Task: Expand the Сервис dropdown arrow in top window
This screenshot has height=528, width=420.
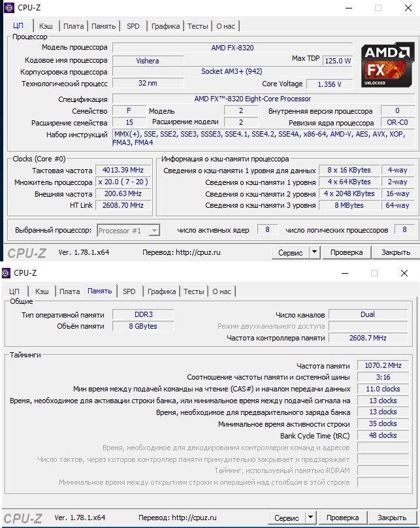Action: (x=314, y=252)
